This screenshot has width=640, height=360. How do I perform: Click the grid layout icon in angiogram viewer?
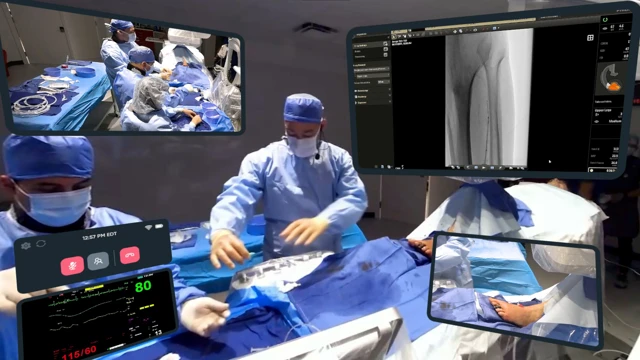(x=590, y=38)
